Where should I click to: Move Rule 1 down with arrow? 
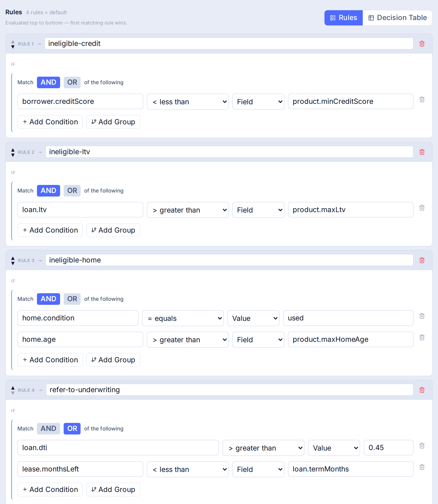13,47
